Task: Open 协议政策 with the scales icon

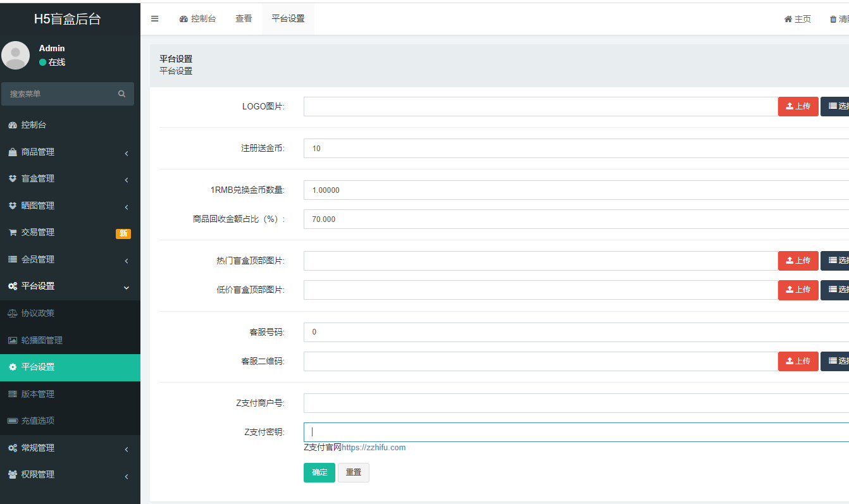Action: coord(38,314)
